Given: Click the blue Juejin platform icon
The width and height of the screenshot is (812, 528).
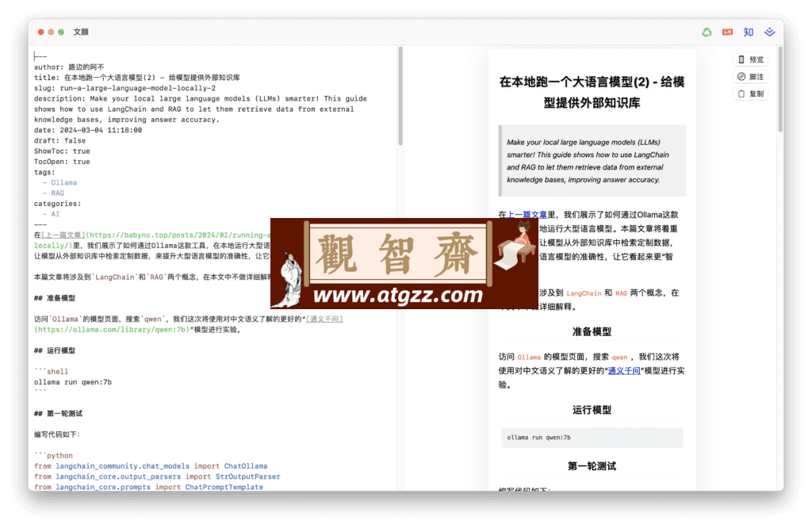Looking at the screenshot, I should tap(769, 32).
